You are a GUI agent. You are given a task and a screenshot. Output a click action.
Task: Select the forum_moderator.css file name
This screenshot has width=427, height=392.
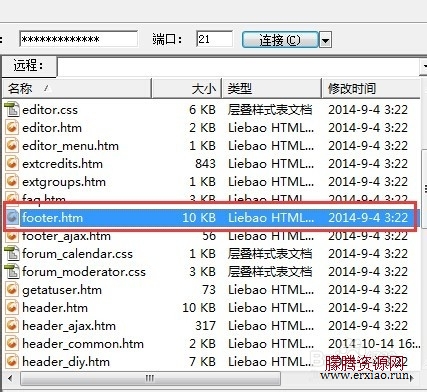84,272
